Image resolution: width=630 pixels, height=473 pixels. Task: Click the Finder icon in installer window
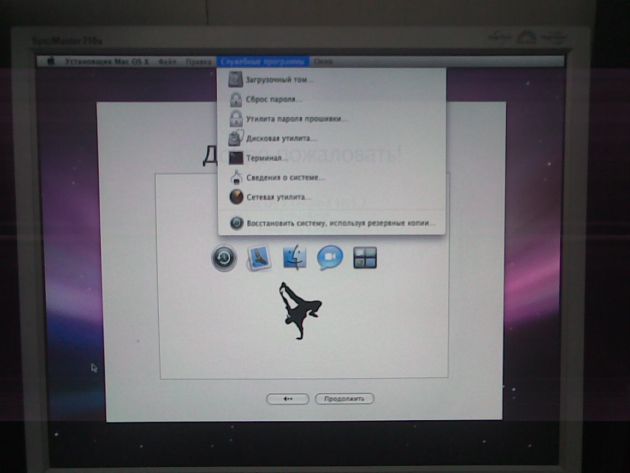[x=295, y=258]
